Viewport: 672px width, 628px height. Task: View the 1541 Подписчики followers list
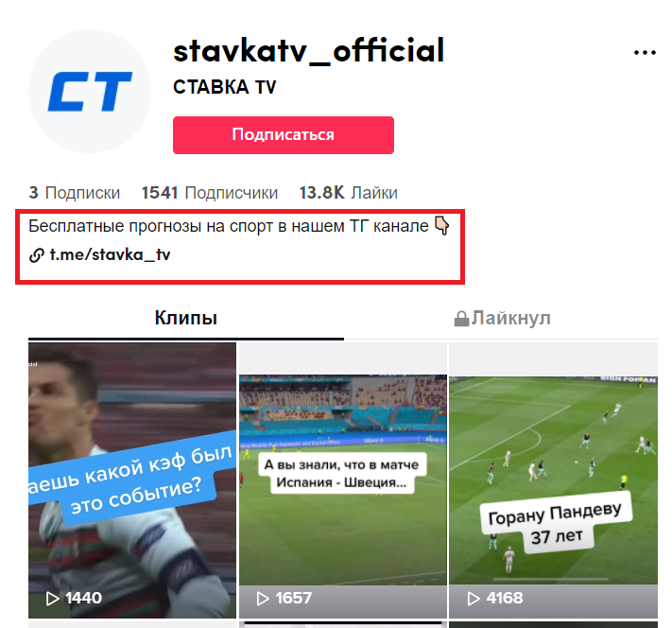[x=210, y=193]
